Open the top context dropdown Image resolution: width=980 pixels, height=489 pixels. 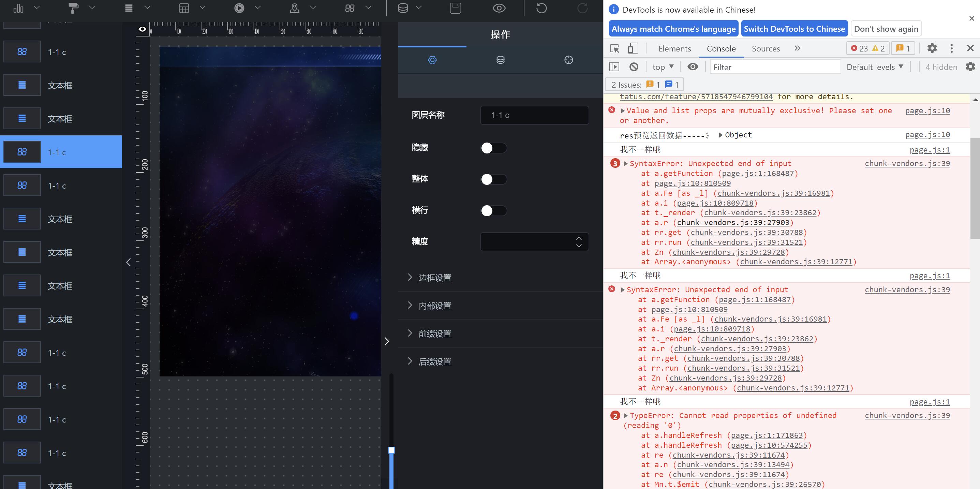[663, 67]
